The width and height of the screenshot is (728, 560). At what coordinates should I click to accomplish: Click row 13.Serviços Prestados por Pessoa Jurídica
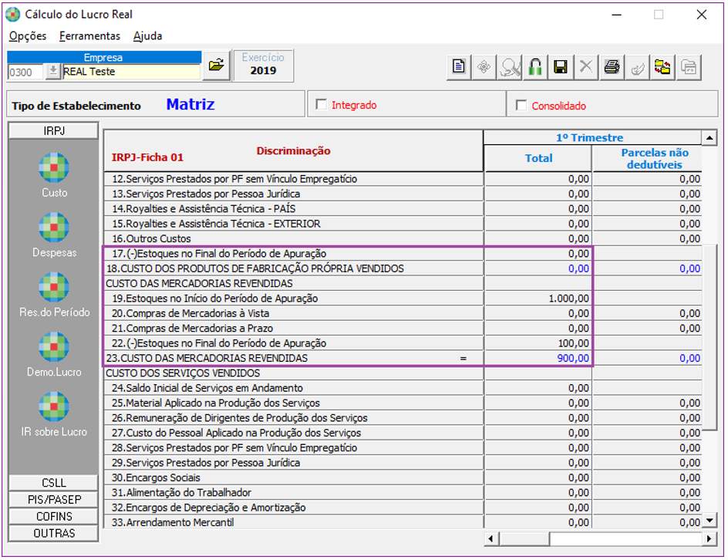point(293,194)
